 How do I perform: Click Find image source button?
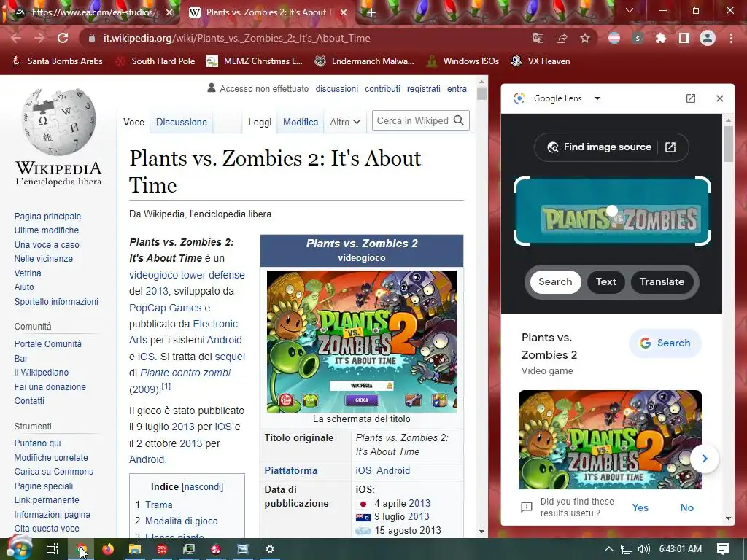click(x=611, y=147)
